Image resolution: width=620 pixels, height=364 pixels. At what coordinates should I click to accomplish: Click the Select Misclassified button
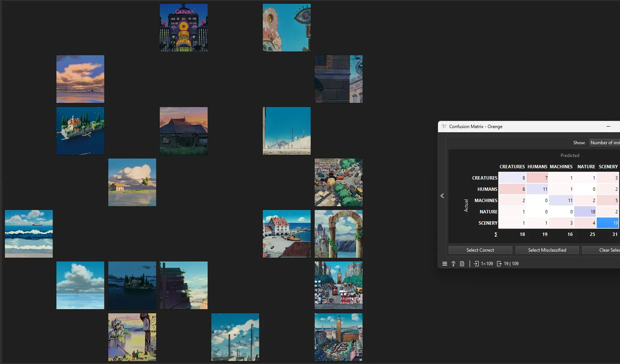pos(547,250)
